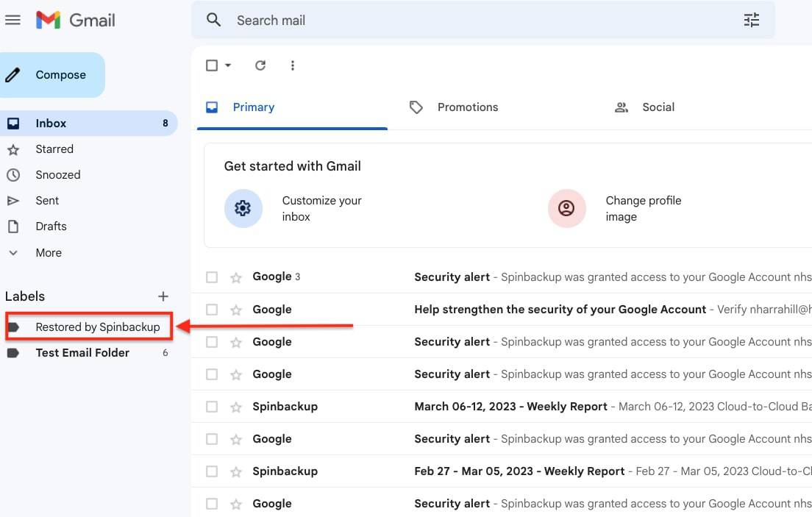
Task: Click the Gmail logo
Action: [76, 20]
